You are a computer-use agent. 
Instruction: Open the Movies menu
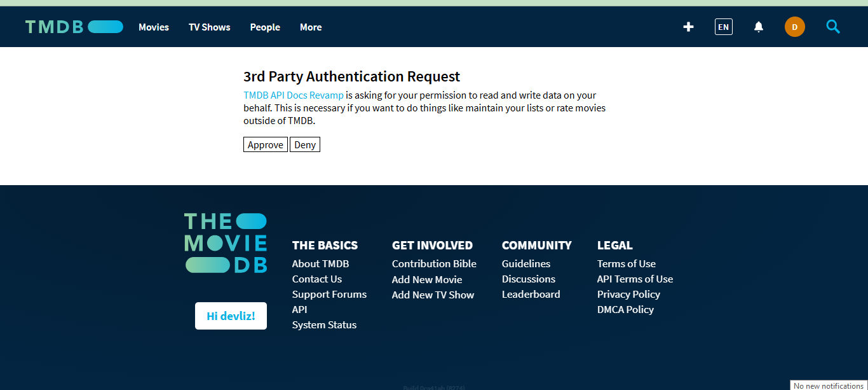point(154,27)
